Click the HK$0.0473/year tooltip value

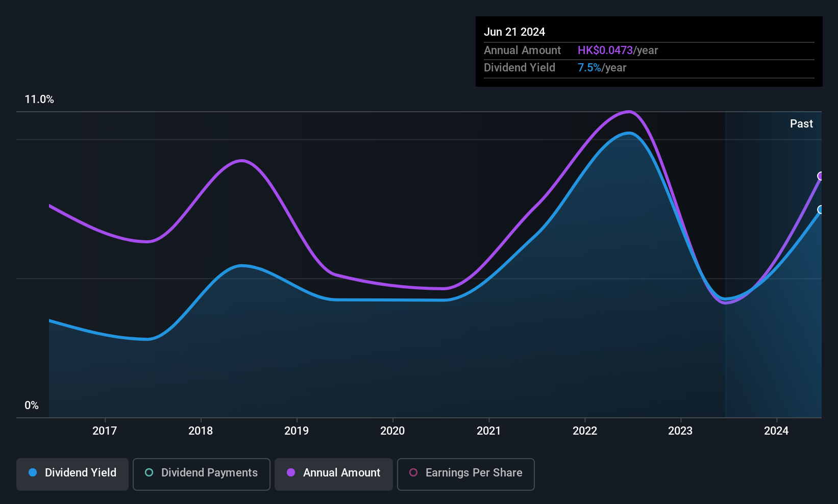[x=618, y=50]
